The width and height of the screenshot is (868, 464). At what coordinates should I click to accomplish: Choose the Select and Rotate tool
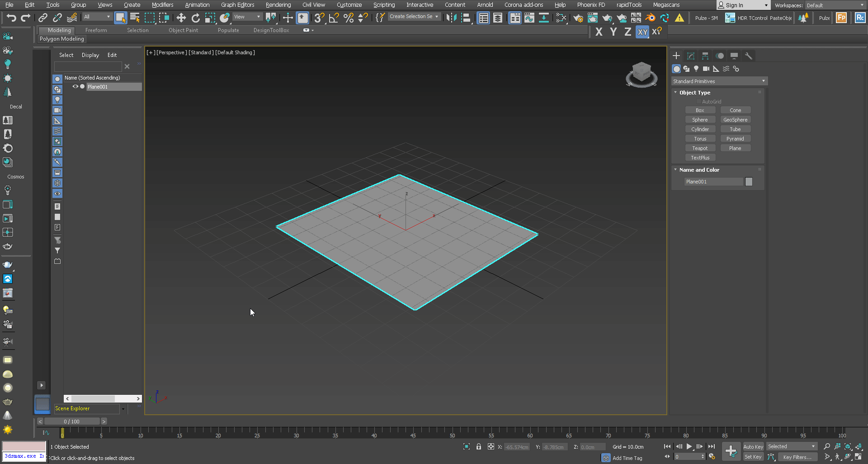(x=195, y=18)
